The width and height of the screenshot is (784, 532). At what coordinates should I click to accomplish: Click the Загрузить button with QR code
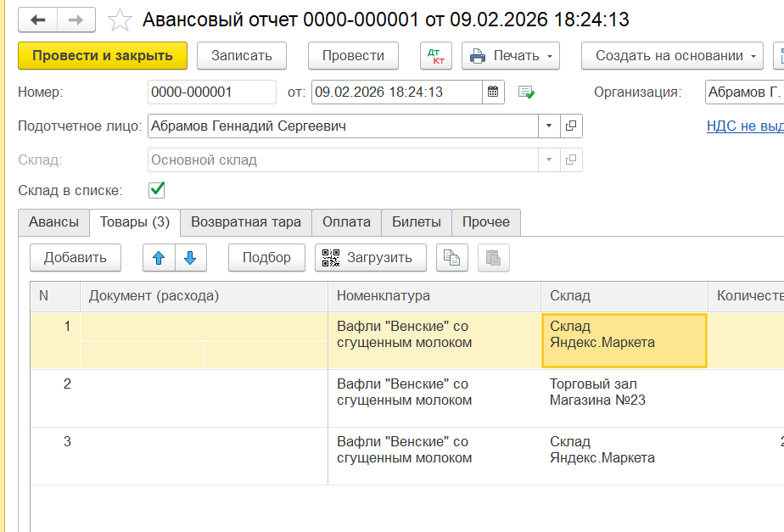[x=370, y=258]
